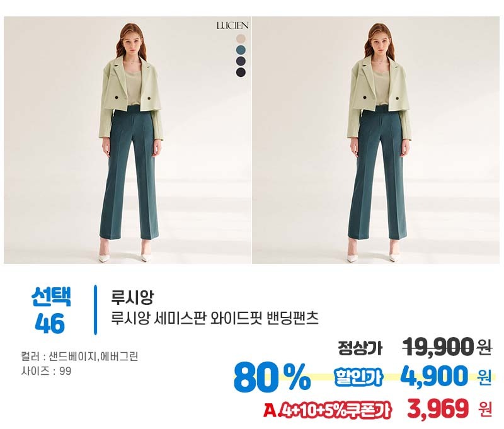Click the LUCIEN brand logo

pos(232,26)
